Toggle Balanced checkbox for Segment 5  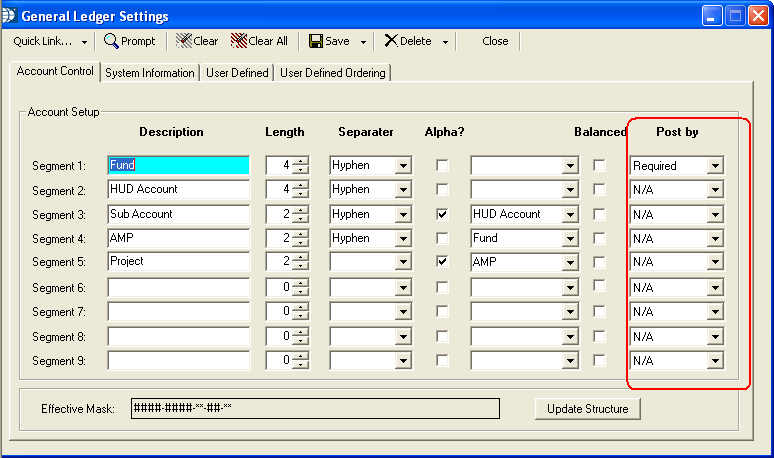[x=599, y=262]
